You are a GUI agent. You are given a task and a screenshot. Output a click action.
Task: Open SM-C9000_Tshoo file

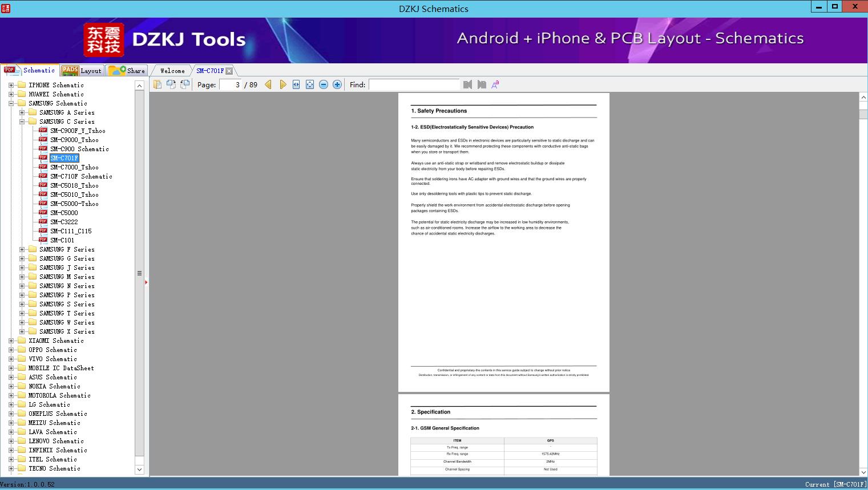coord(74,140)
